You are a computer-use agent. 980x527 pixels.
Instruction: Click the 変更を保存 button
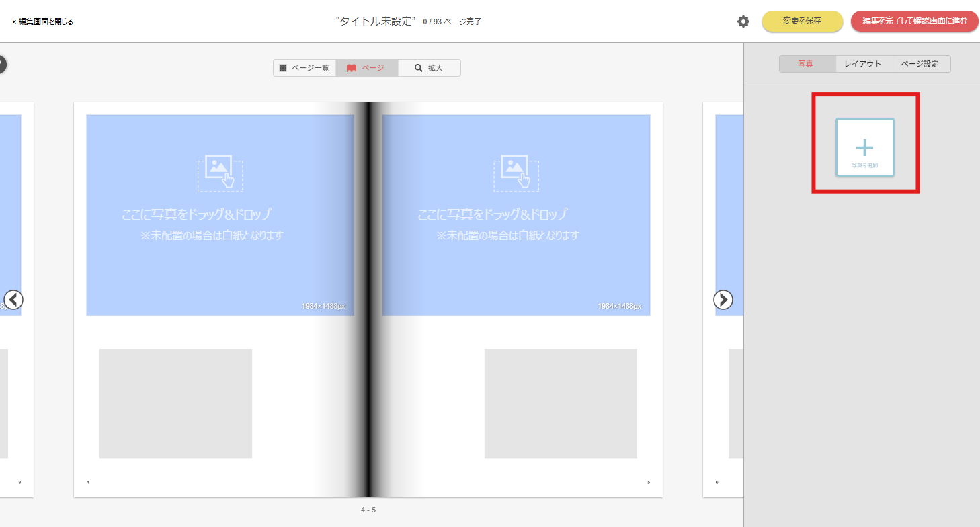point(802,21)
